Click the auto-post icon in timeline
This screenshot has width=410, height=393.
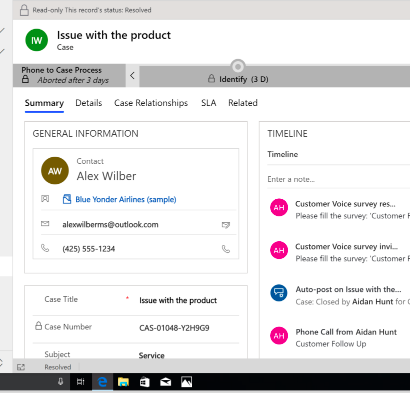(x=279, y=293)
